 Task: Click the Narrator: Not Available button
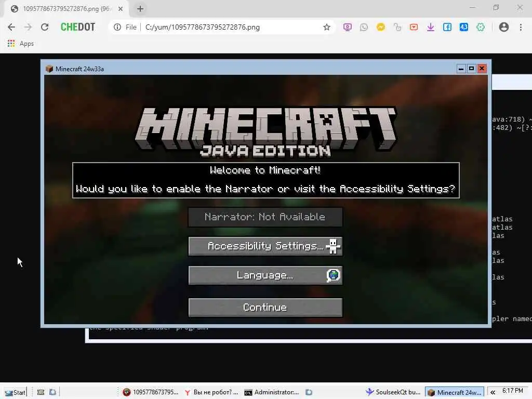[265, 217]
